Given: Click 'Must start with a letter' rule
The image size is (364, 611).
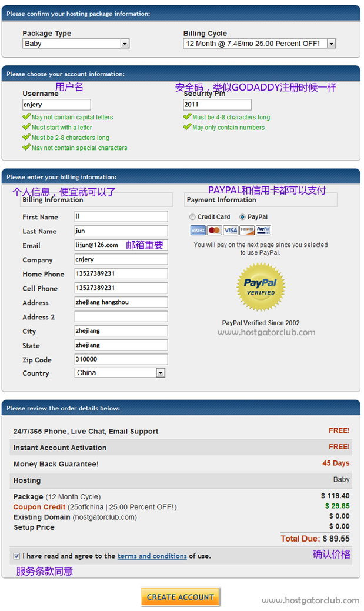Looking at the screenshot, I should 62,128.
